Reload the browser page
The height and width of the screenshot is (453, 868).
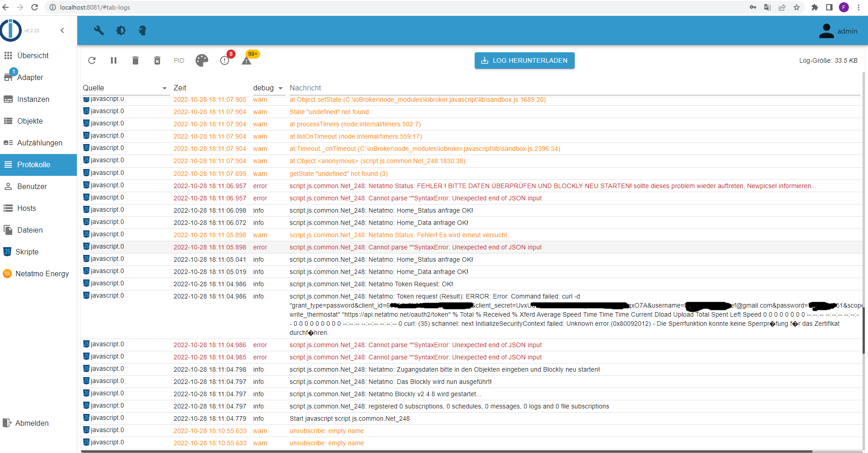tap(35, 7)
